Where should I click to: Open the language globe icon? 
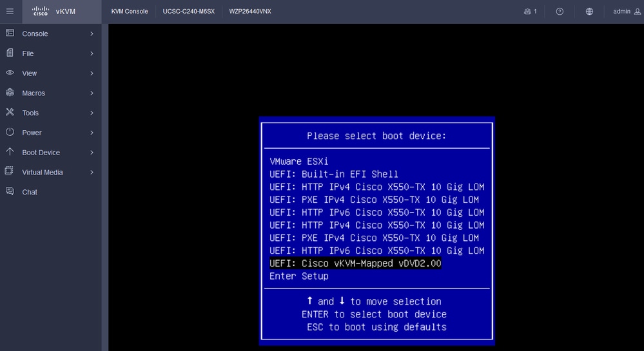(x=589, y=12)
